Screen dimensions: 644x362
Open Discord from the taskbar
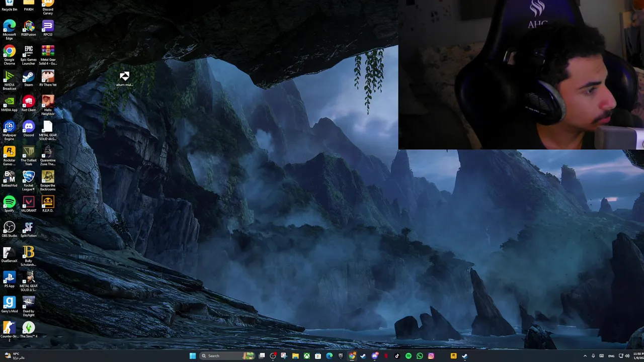tap(375, 356)
